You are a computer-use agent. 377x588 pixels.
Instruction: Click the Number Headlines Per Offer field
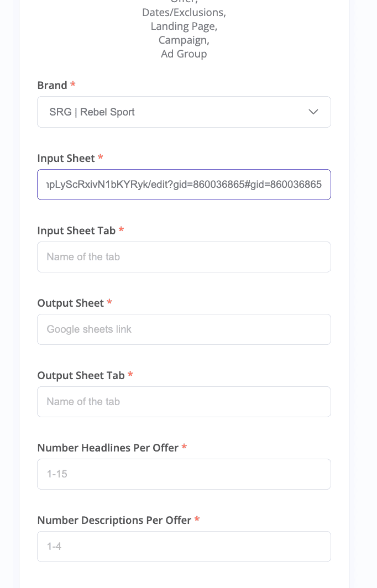tap(184, 474)
